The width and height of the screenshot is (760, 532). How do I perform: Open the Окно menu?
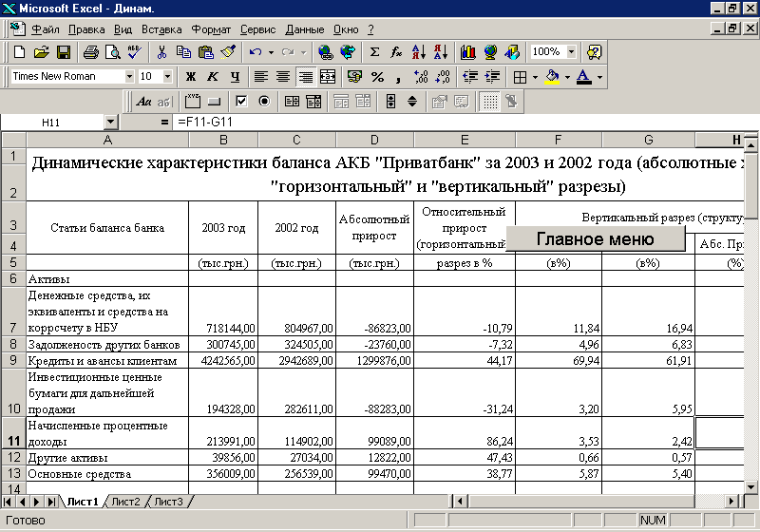[x=346, y=29]
